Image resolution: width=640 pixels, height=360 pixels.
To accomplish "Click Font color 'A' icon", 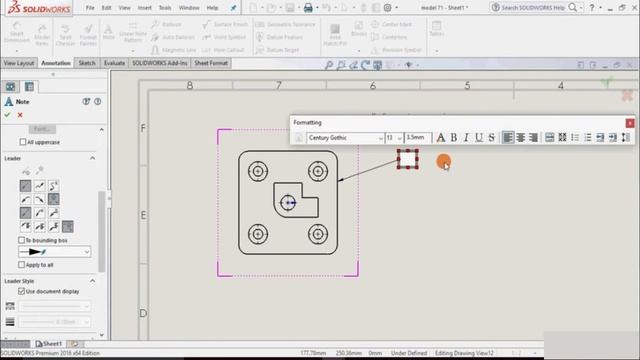I will point(441,138).
